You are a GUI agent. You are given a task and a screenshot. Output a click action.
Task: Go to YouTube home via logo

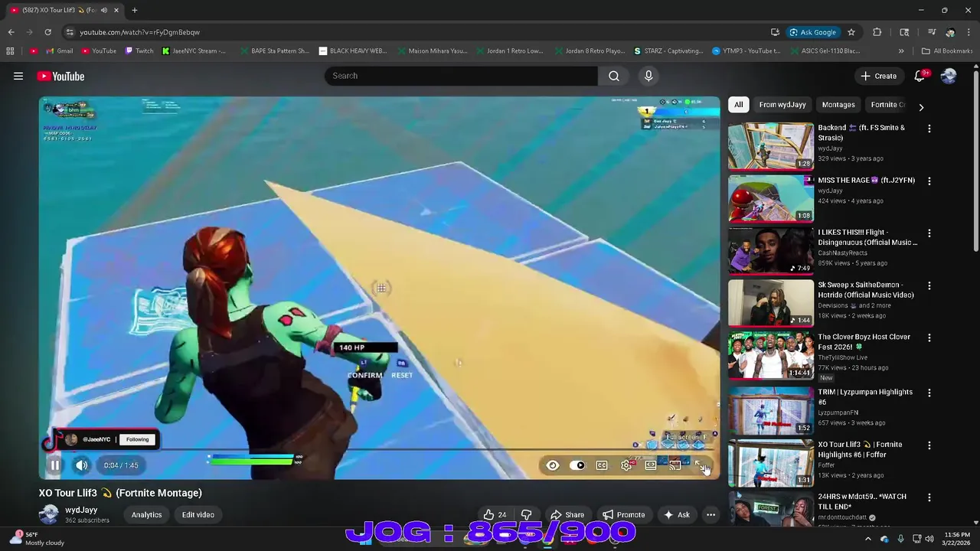[x=60, y=76]
